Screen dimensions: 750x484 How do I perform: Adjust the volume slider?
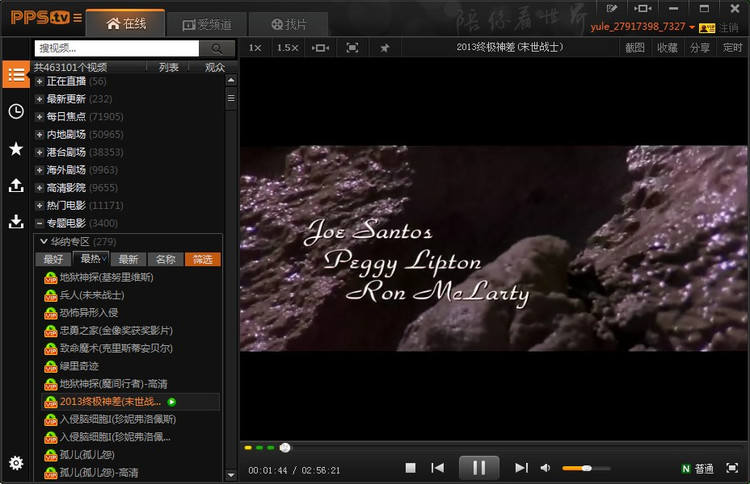[x=586, y=468]
